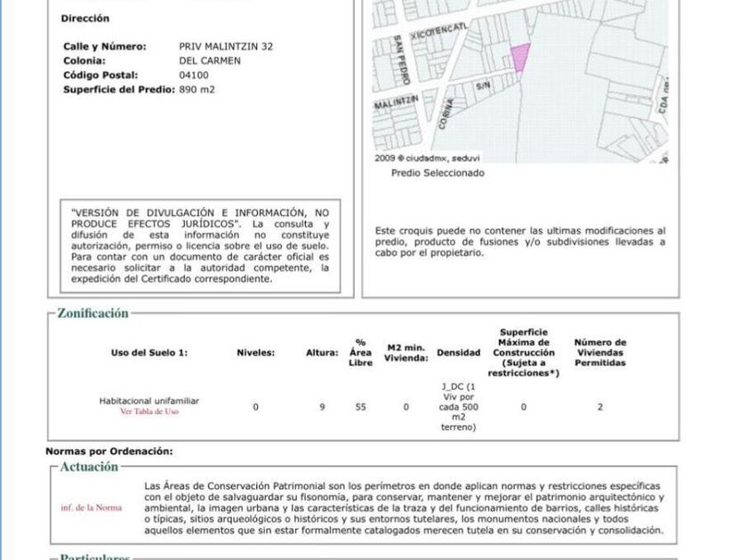This screenshot has width=747, height=560.
Task: Click the 'CORINA' street label on map
Action: click(446, 114)
